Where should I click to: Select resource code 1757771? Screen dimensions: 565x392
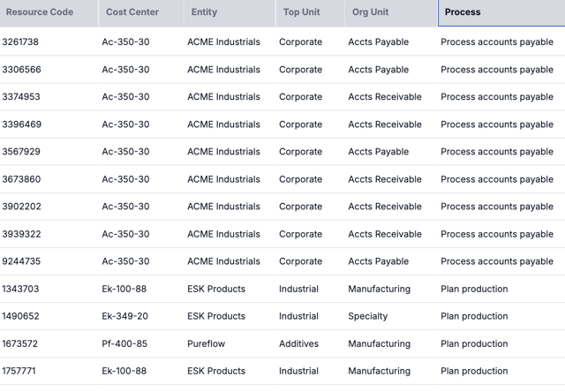20,371
